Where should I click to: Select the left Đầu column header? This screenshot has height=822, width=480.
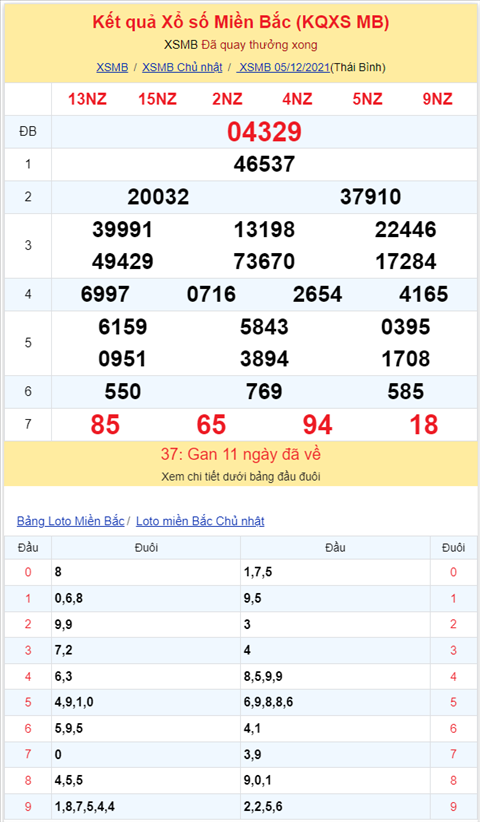point(28,547)
